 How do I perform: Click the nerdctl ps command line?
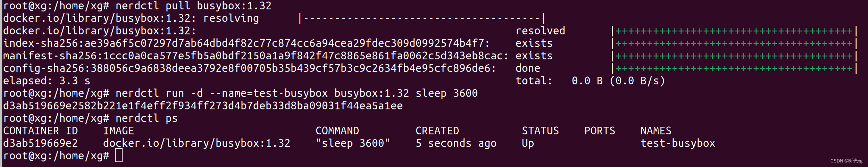tap(147, 118)
